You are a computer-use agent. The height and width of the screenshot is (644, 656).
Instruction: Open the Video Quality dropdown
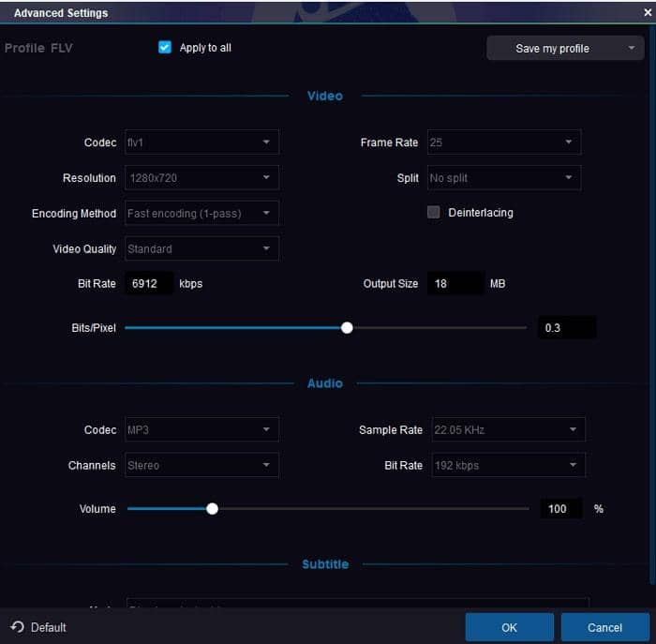point(201,249)
